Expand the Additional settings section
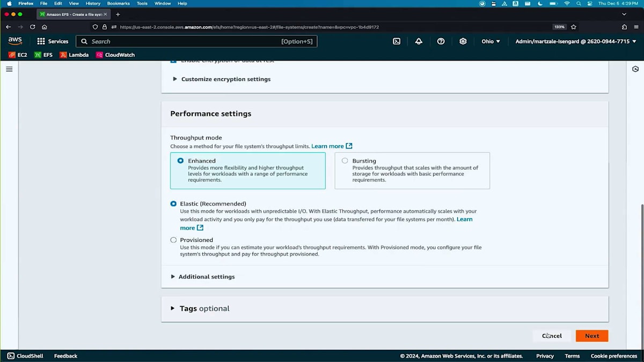644x362 pixels. pos(203,277)
